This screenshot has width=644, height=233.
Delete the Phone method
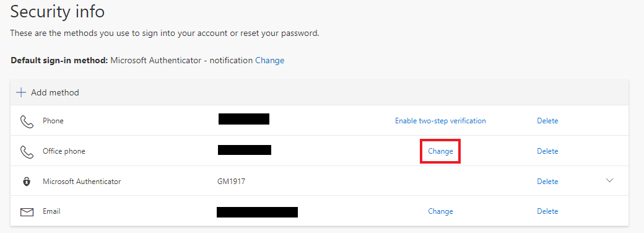click(547, 121)
